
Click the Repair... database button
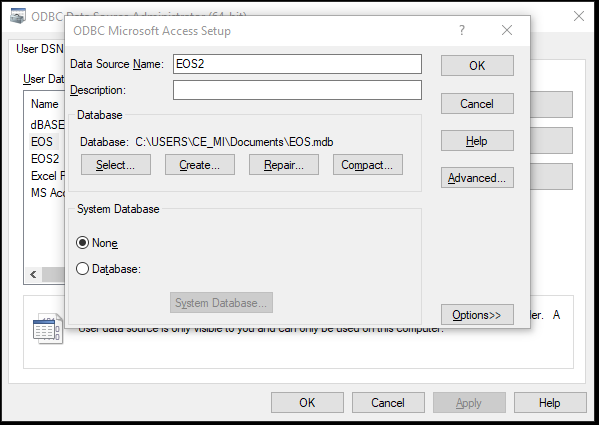click(284, 165)
